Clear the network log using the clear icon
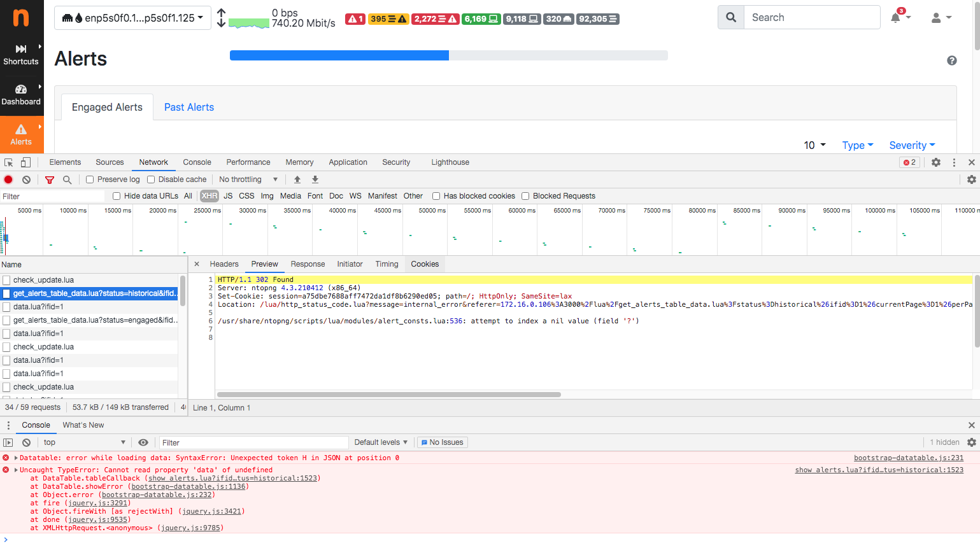This screenshot has width=980, height=555. click(26, 179)
